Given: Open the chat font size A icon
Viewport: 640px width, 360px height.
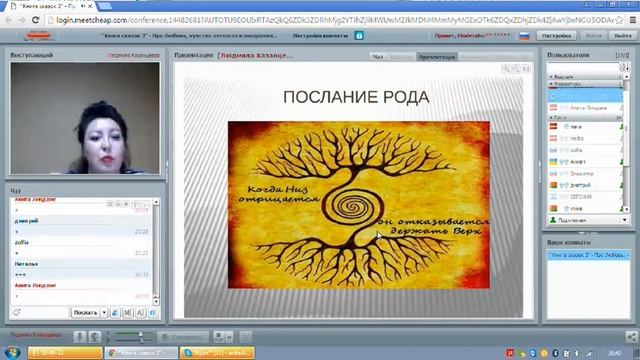Looking at the screenshot, I should click(x=140, y=313).
